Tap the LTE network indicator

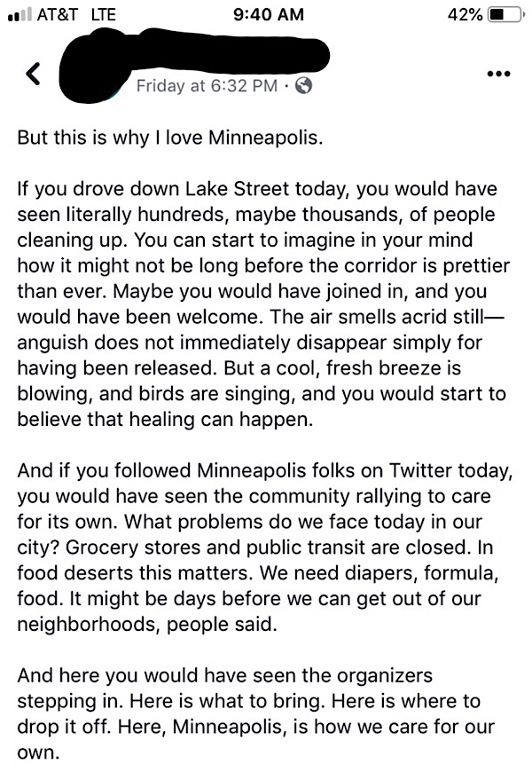pyautogui.click(x=104, y=14)
